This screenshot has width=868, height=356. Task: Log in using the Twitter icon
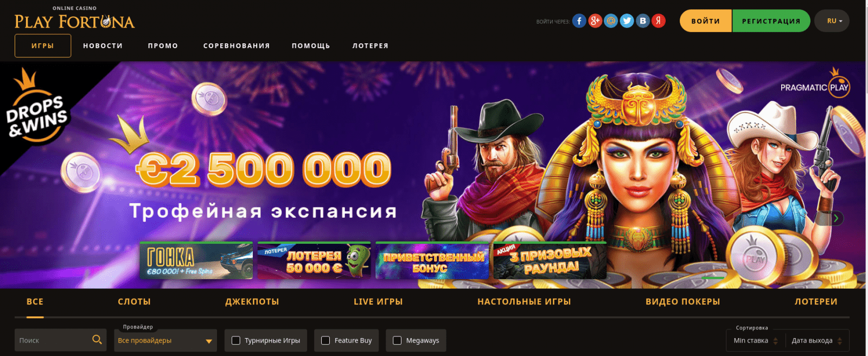(x=627, y=21)
